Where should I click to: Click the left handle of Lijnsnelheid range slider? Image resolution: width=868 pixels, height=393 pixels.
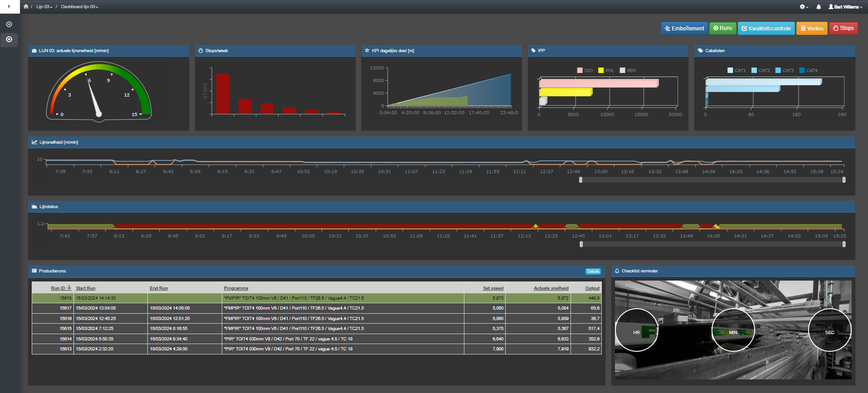point(580,180)
